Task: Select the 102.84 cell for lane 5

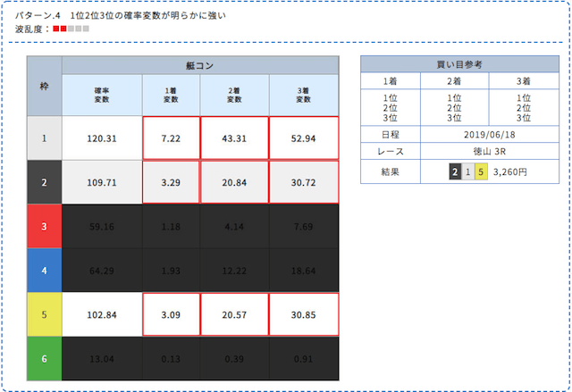Action: click(102, 315)
